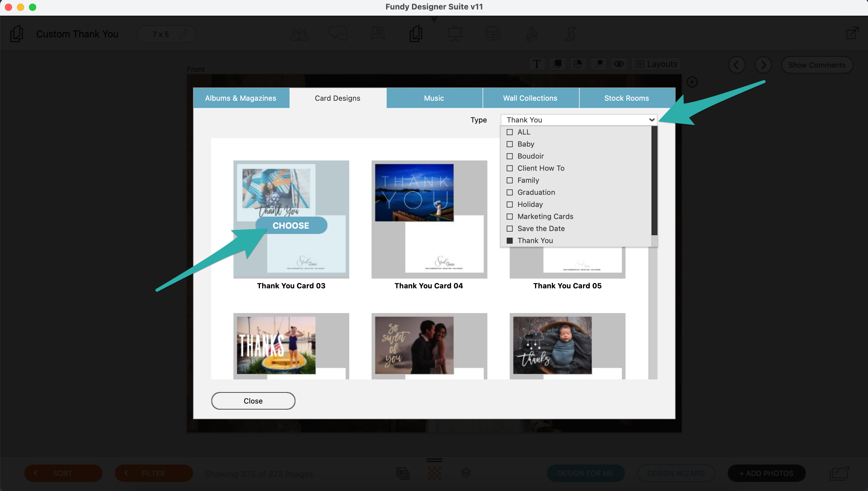Click the Close button in dialog
The width and height of the screenshot is (868, 491).
[x=253, y=401]
